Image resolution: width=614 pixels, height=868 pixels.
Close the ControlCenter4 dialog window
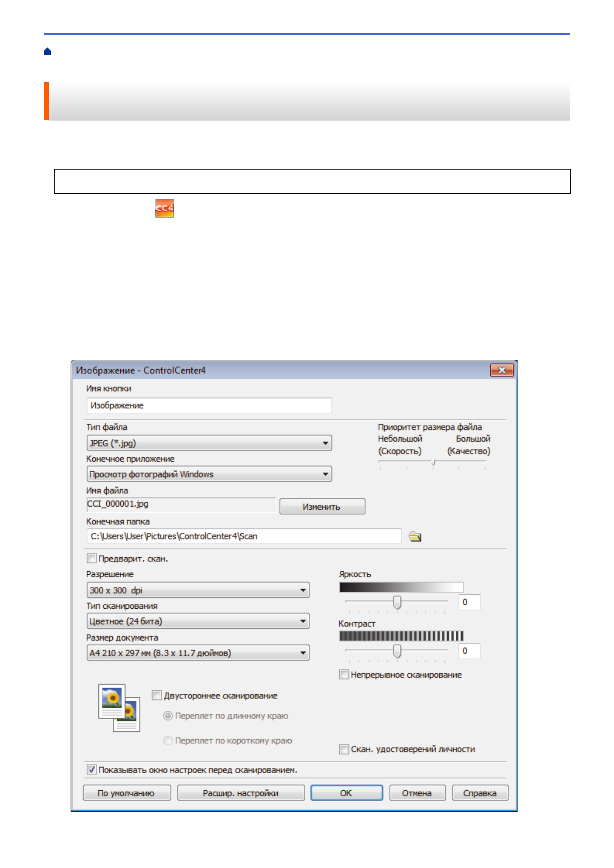pos(501,370)
